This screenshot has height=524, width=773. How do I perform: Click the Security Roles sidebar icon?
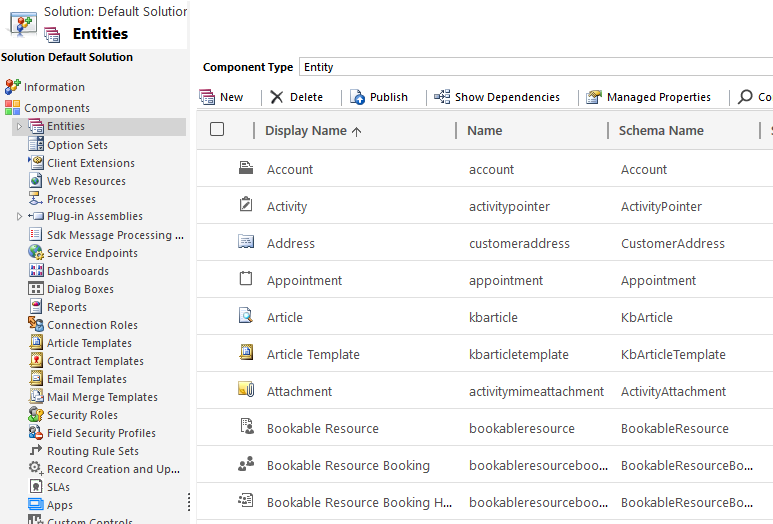pyautogui.click(x=36, y=415)
